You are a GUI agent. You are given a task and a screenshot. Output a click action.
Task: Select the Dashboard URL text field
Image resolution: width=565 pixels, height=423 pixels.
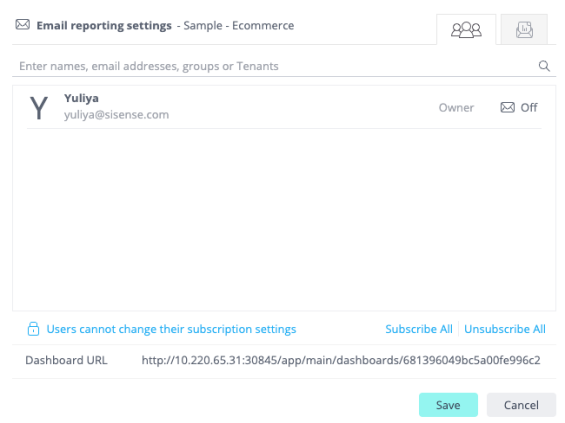(x=341, y=360)
